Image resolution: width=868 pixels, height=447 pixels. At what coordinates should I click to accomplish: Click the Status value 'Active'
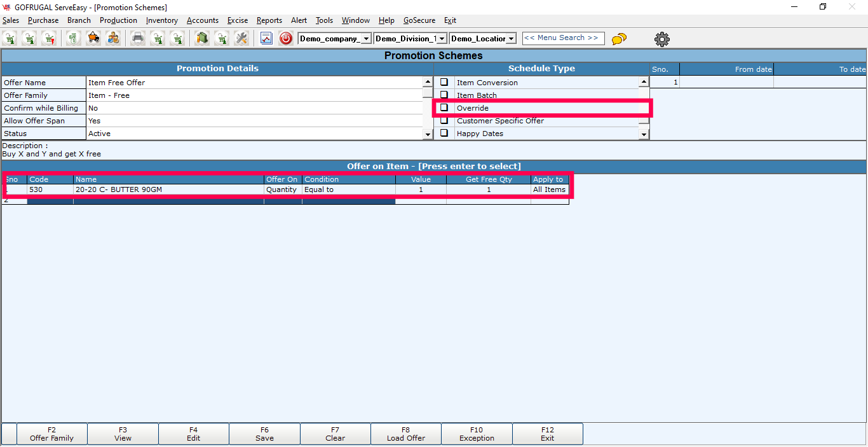pos(255,134)
